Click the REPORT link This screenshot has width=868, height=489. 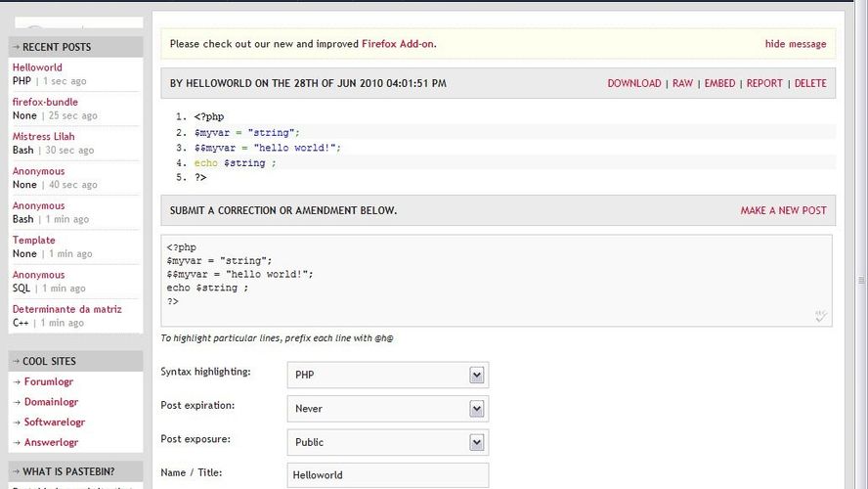(x=764, y=83)
